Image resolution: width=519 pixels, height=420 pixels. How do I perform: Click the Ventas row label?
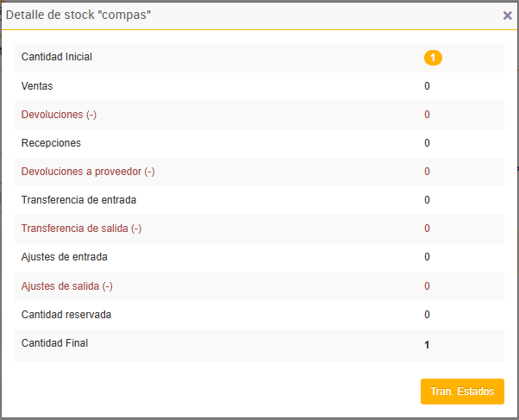(37, 86)
